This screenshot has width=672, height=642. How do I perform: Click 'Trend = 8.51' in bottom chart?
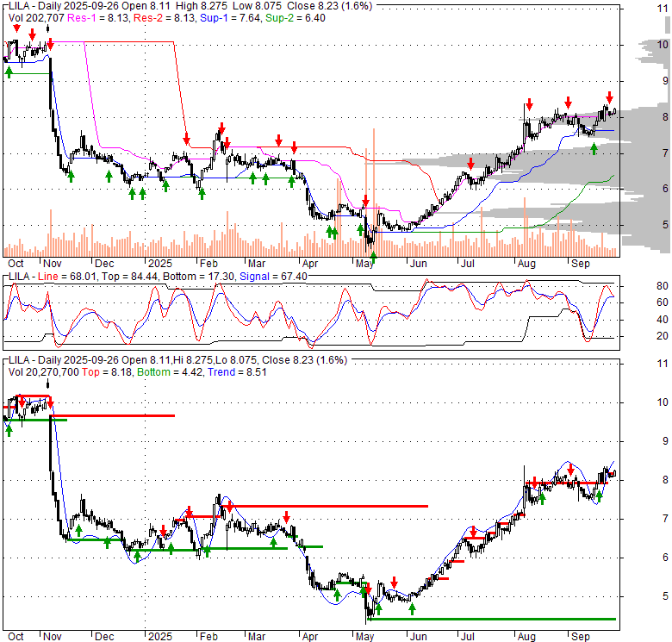click(237, 372)
